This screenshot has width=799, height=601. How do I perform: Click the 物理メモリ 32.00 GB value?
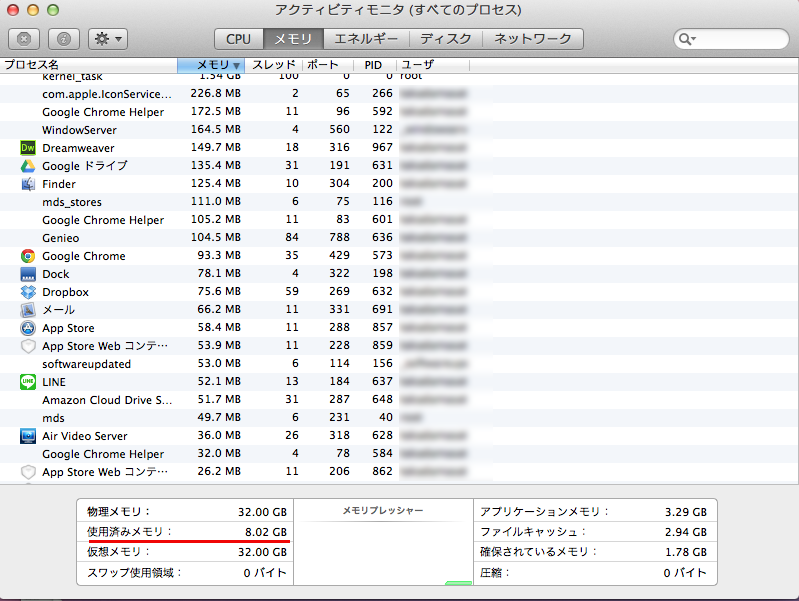tap(262, 512)
